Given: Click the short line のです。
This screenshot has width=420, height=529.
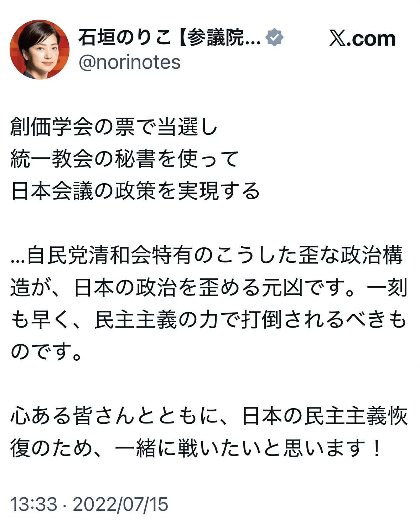Looking at the screenshot, I should [46, 351].
